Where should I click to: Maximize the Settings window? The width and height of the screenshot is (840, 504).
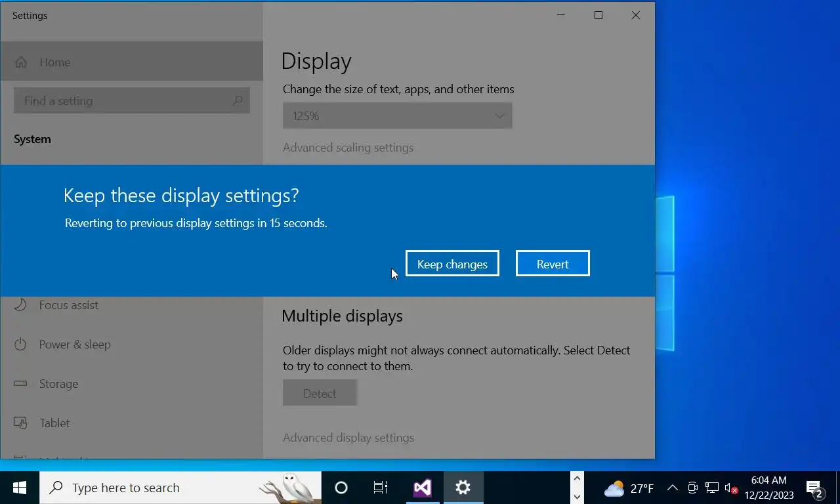click(x=598, y=15)
